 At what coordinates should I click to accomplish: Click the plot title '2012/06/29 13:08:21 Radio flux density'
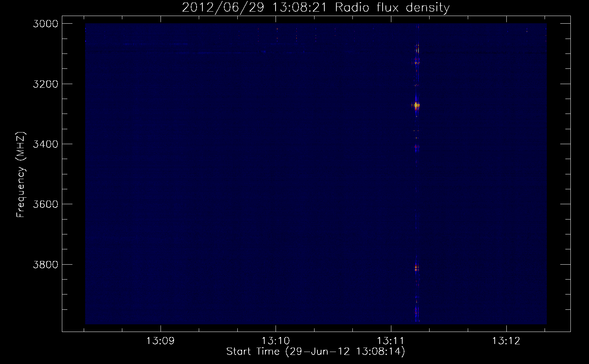tap(316, 7)
